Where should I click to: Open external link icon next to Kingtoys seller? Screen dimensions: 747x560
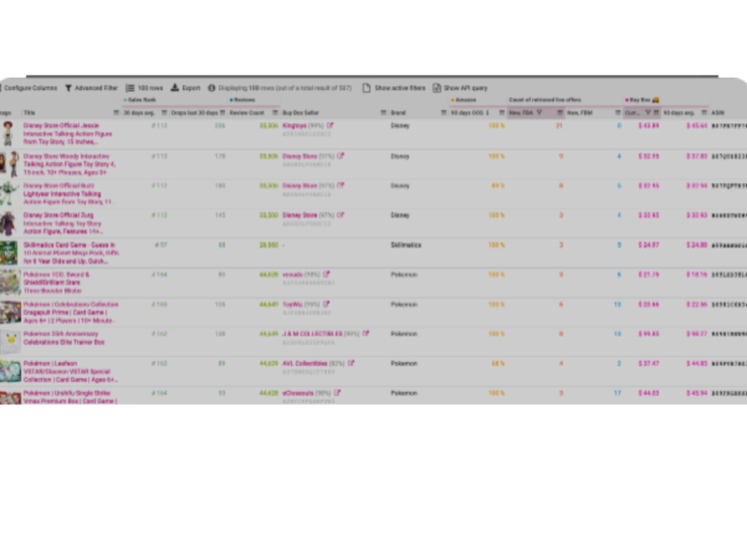coord(330,125)
